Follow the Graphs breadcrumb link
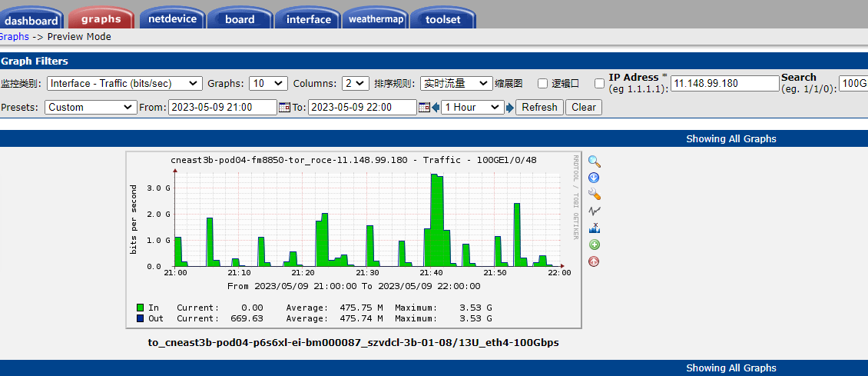Image resolution: width=868 pixels, height=376 pixels. point(15,37)
